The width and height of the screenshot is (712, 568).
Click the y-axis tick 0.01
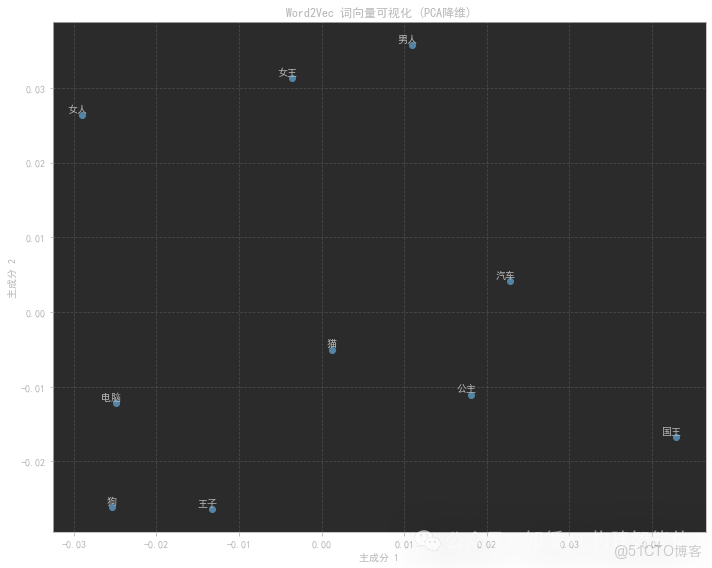tap(35, 238)
